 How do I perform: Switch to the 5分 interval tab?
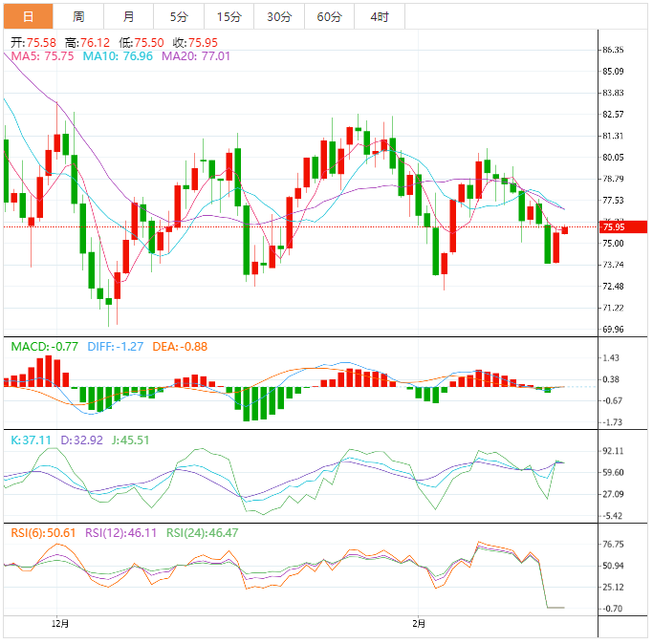pyautogui.click(x=179, y=16)
